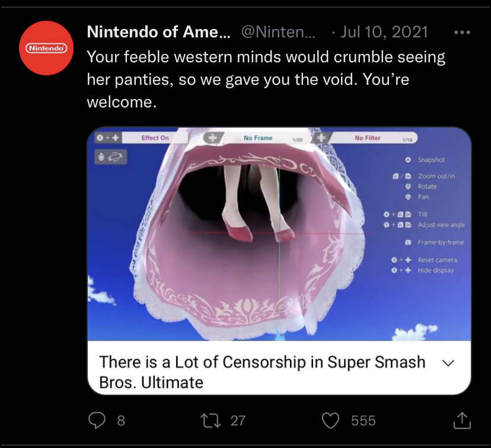The width and height of the screenshot is (491, 448).
Task: Click the camera mode icon under Effect On
Action: tap(111, 157)
